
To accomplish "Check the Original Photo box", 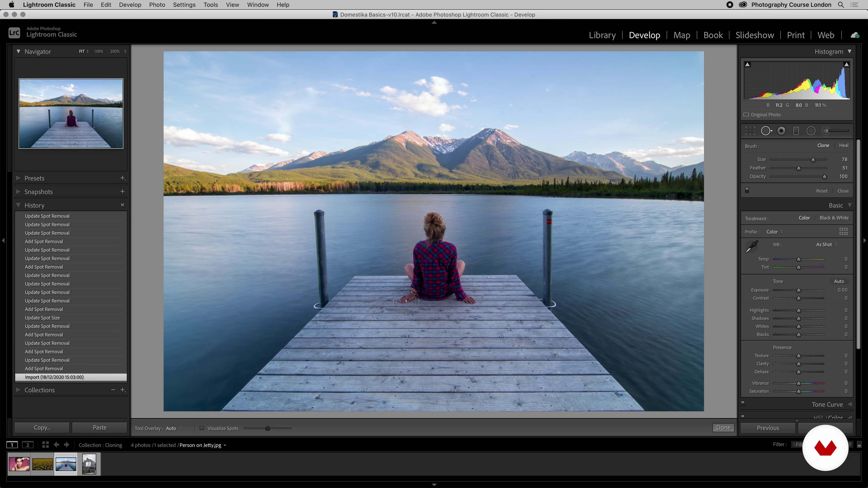I will pyautogui.click(x=746, y=115).
